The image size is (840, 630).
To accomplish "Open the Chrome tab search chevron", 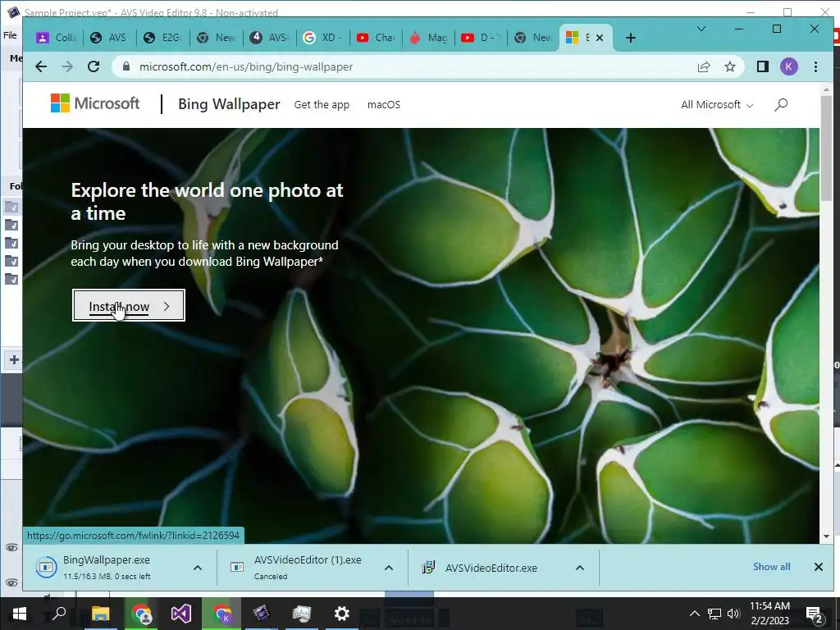I will coord(701,29).
